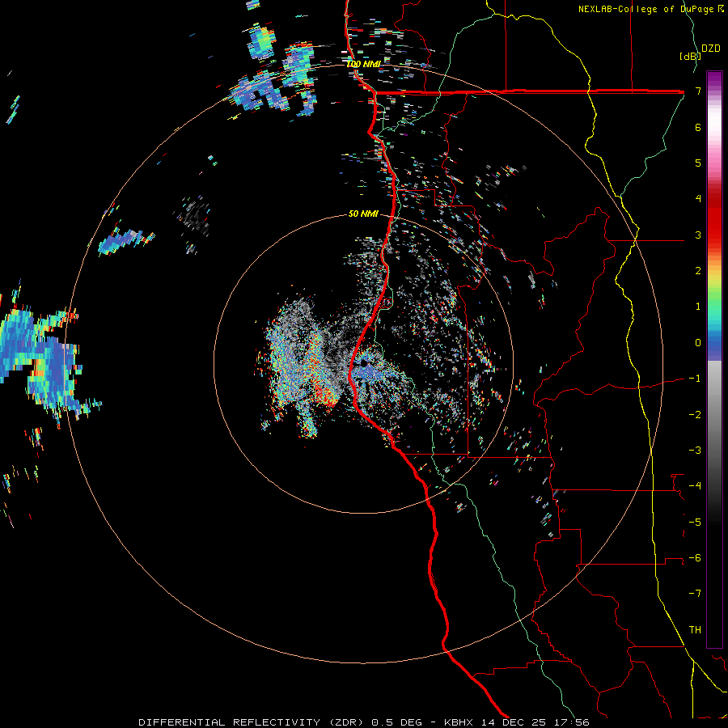Click the 50 NMI range ring label
Screen dimensions: 728x728
tap(363, 214)
